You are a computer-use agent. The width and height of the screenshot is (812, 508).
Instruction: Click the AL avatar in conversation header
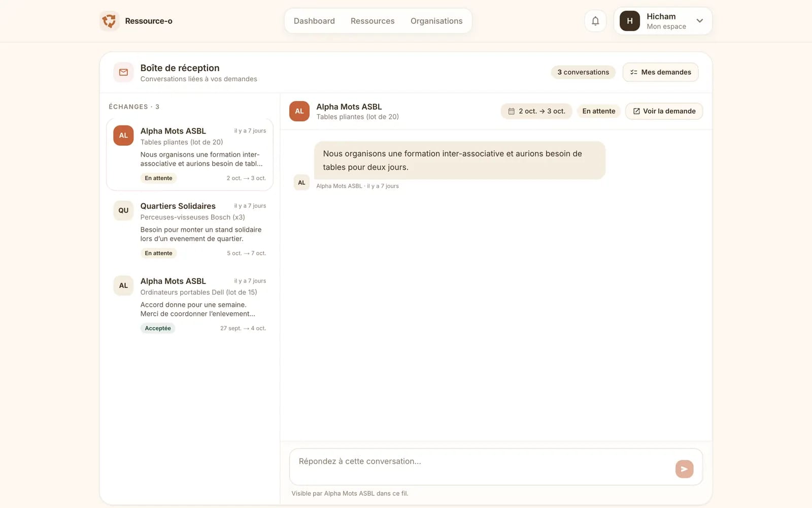pyautogui.click(x=299, y=111)
